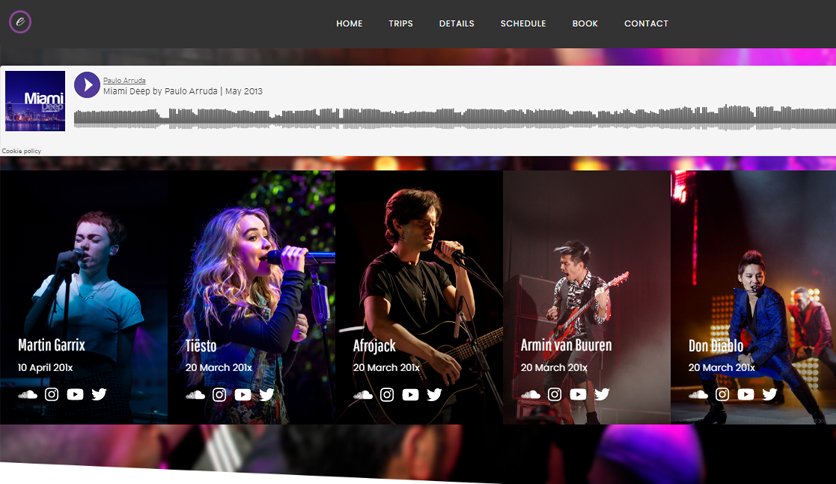The image size is (836, 484).
Task: Open Armin van Buuren's SoundCloud icon
Action: click(530, 394)
